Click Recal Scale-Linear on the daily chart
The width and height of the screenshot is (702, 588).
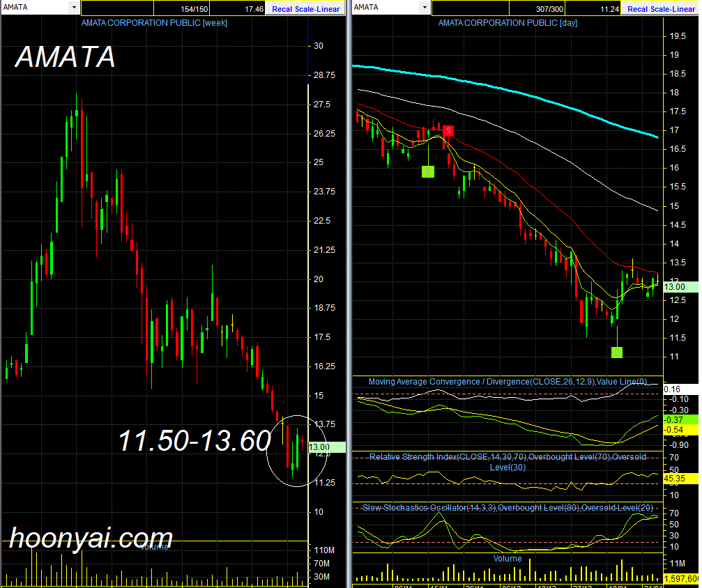[x=661, y=8]
